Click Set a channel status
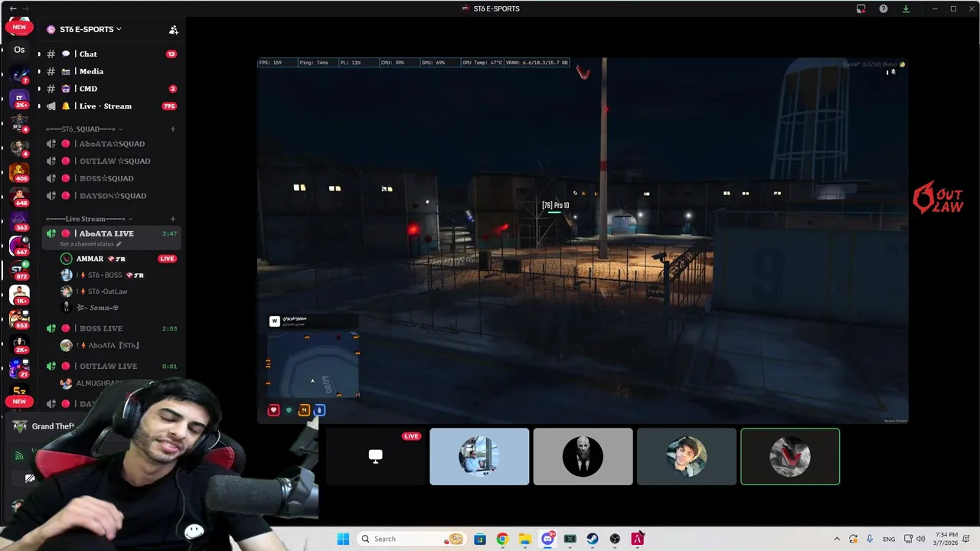 tap(90, 244)
